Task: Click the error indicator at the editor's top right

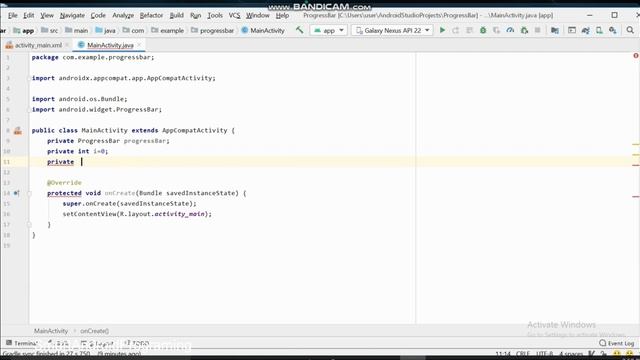Action: click(x=636, y=56)
